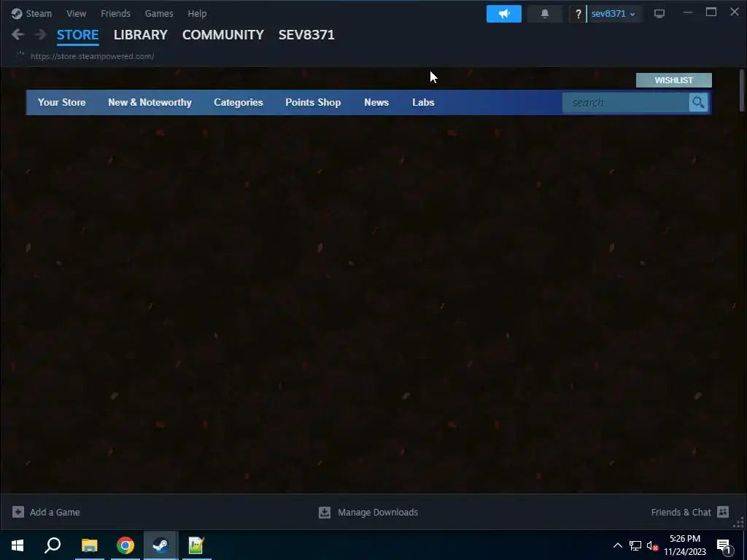Show hidden system tray icons

617,545
